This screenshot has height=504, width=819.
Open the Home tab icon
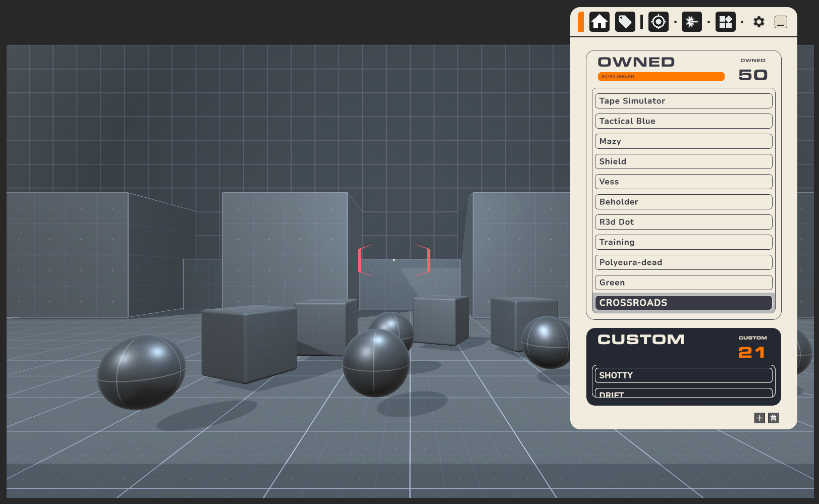(x=599, y=22)
